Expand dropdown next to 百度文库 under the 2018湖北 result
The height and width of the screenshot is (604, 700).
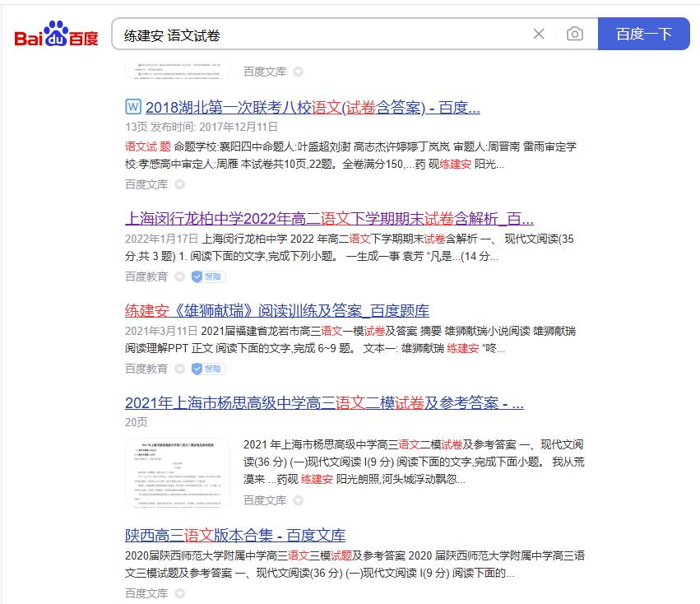tap(179, 184)
